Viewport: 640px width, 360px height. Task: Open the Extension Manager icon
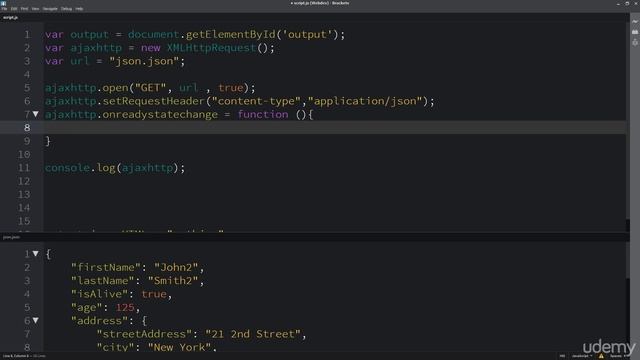[x=635, y=32]
